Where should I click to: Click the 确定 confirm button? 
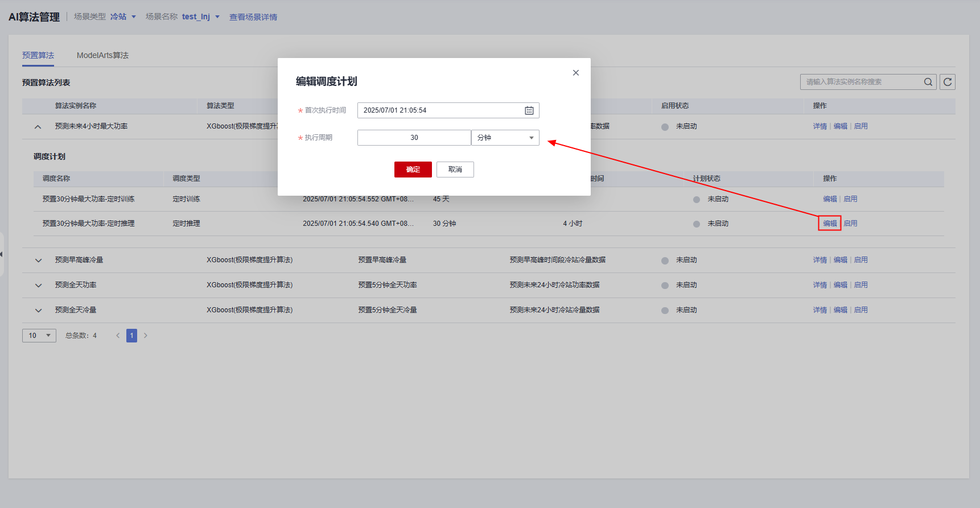tap(413, 170)
